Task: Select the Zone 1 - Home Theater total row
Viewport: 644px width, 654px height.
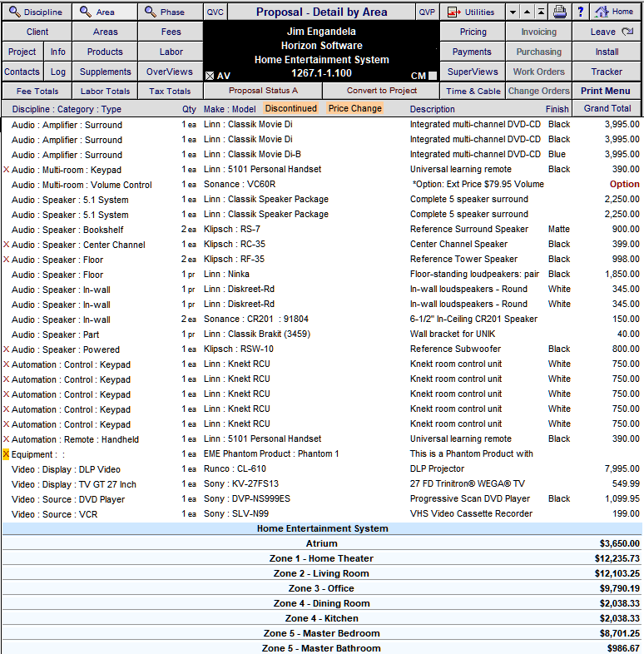Action: coord(321,558)
